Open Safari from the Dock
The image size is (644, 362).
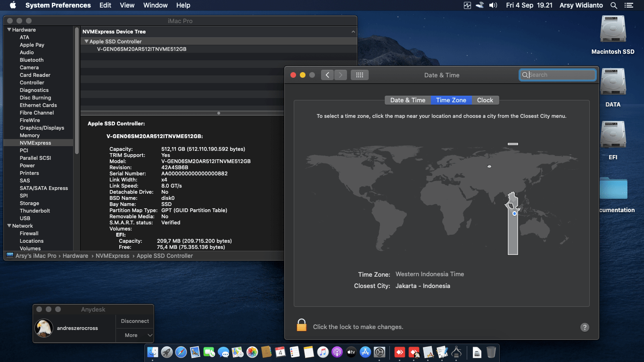[x=181, y=352]
